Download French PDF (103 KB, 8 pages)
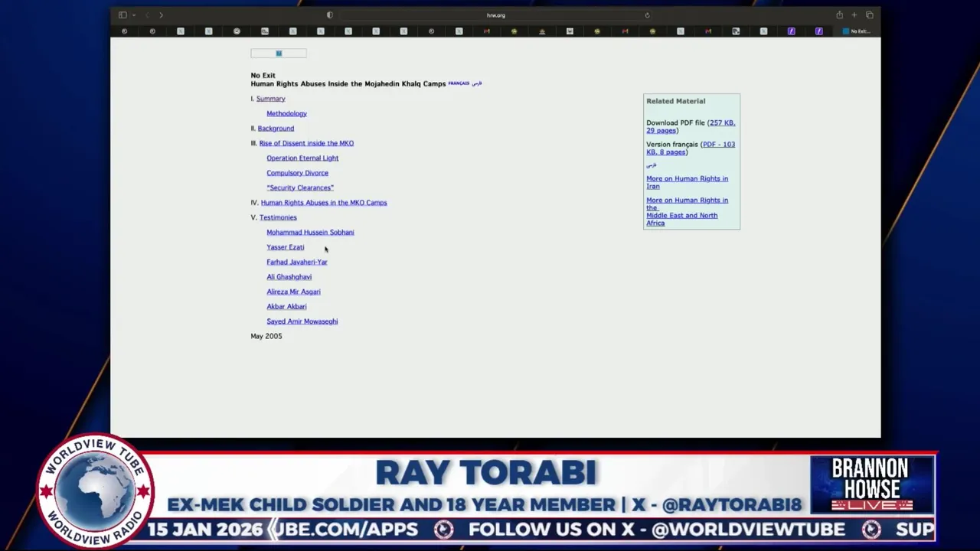Image resolution: width=980 pixels, height=551 pixels. (691, 148)
